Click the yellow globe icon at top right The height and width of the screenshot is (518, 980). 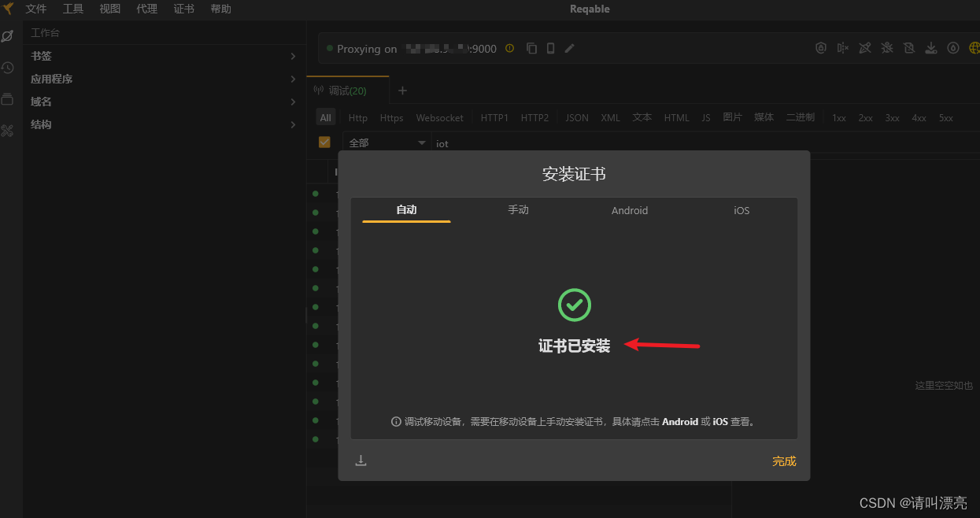[974, 48]
